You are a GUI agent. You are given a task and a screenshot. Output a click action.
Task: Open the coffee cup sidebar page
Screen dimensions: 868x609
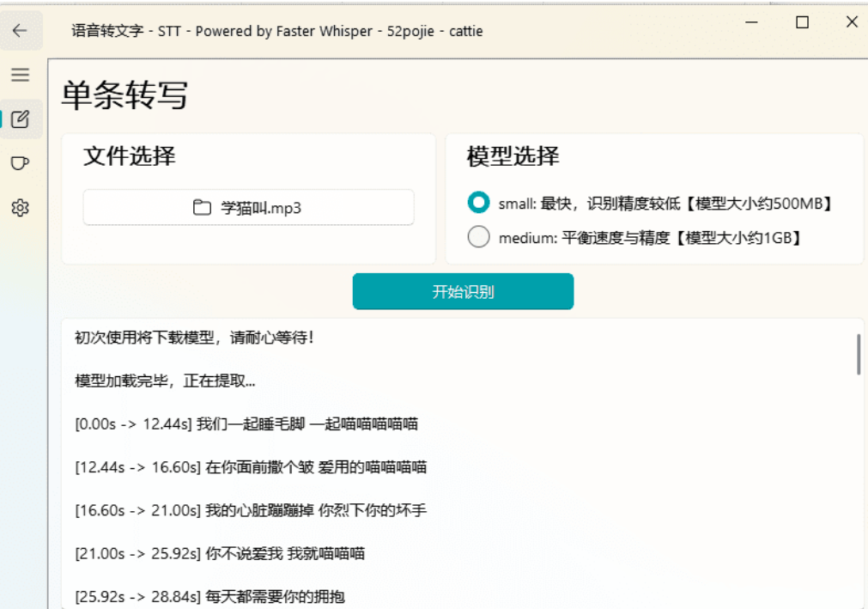[20, 163]
